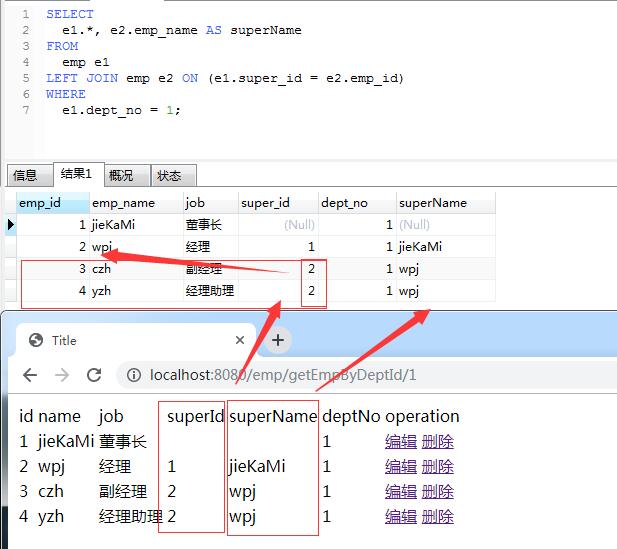Click 编辑 link for yzh row

click(401, 517)
